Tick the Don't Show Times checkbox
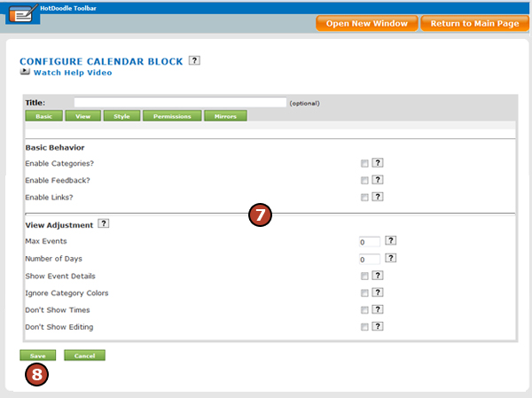This screenshot has width=532, height=398. (x=364, y=310)
